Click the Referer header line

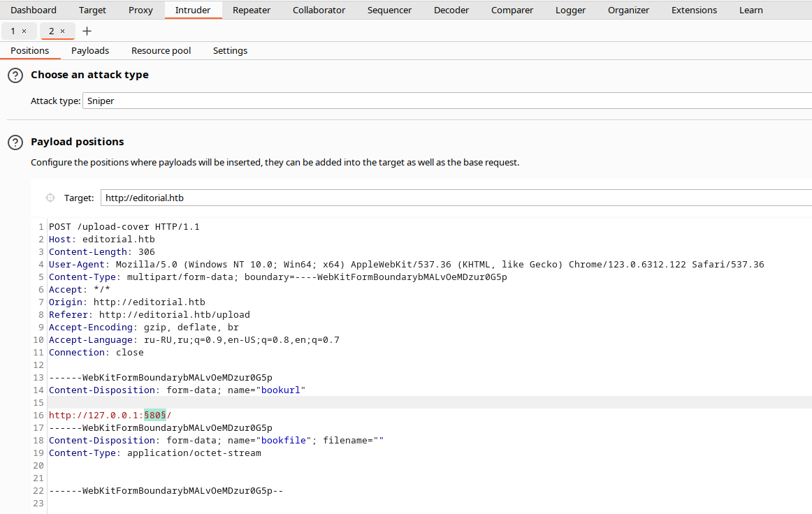pos(149,315)
